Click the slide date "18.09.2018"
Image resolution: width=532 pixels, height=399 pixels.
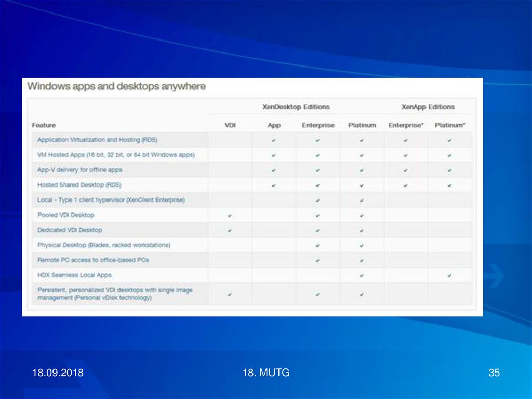click(58, 373)
